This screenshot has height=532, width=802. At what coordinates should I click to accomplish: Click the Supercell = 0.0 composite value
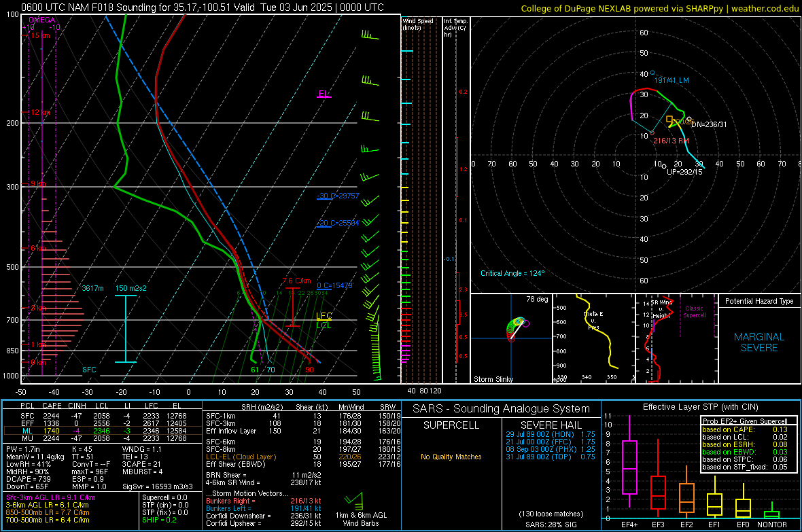click(164, 497)
